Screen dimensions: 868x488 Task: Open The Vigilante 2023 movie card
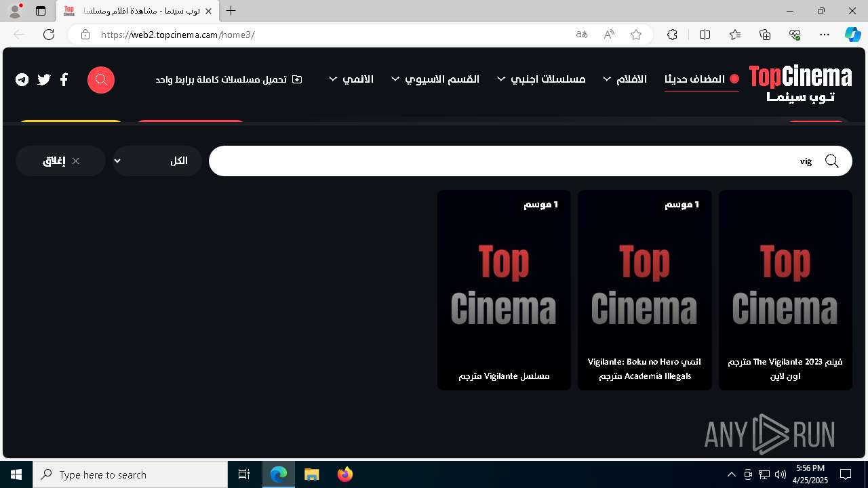click(x=785, y=290)
